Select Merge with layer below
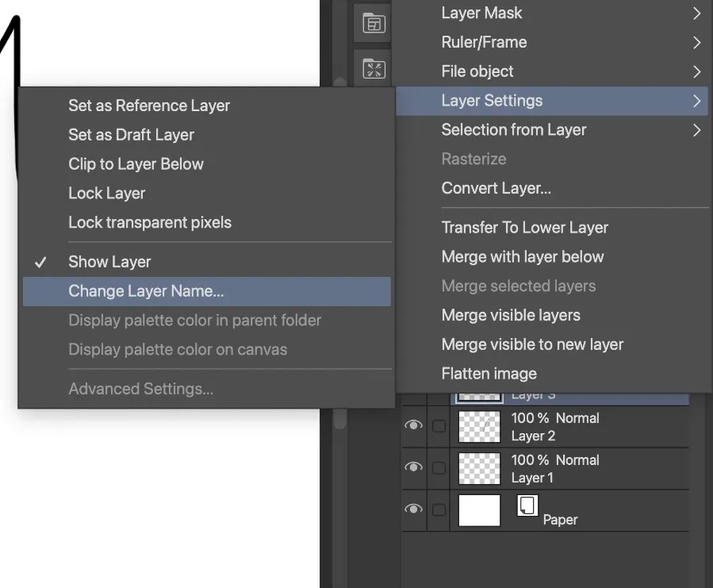The width and height of the screenshot is (713, 588). (522, 256)
